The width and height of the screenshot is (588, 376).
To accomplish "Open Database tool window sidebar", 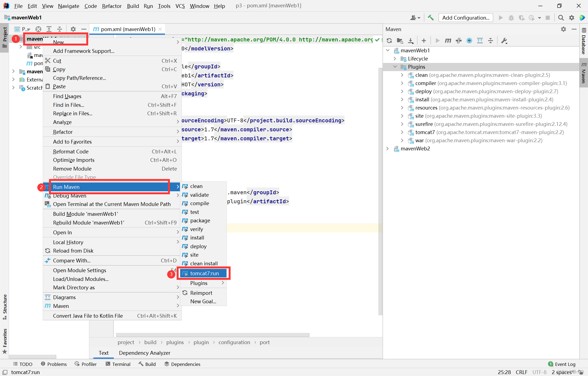I will coord(584,41).
